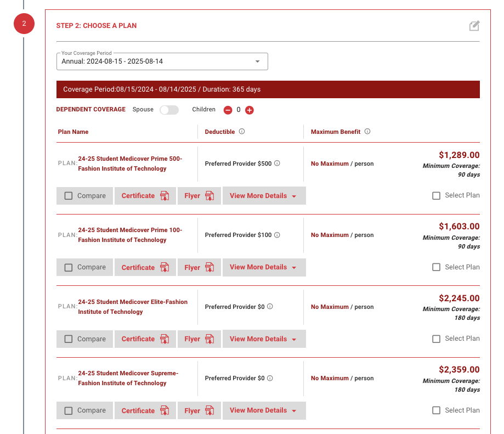This screenshot has height=434, width=504.
Task: Check Compare for the Prime 500 plan
Action: [69, 196]
